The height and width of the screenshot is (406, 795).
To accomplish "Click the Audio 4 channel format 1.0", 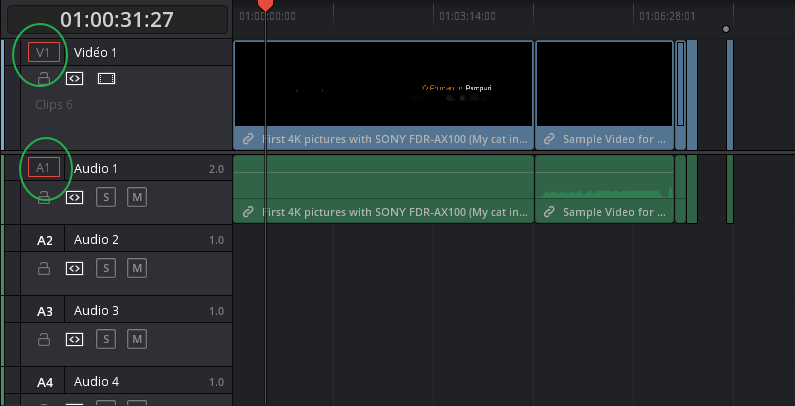I will (216, 382).
